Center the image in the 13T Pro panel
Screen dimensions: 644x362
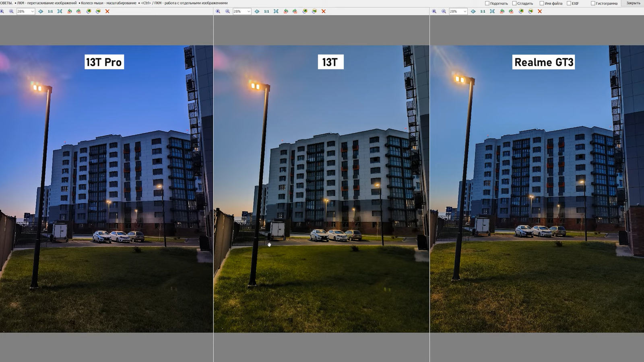[x=41, y=11]
